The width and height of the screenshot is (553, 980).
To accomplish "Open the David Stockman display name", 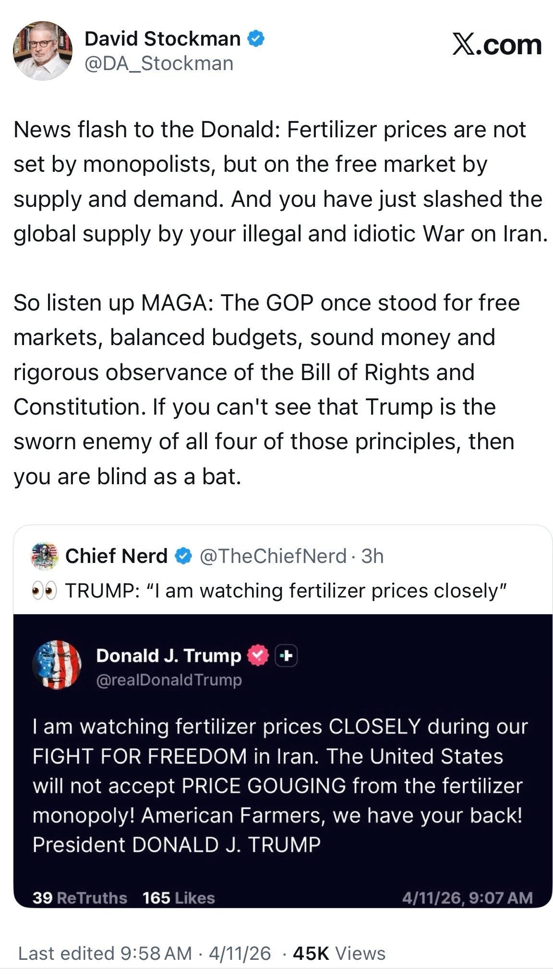I will click(x=162, y=39).
